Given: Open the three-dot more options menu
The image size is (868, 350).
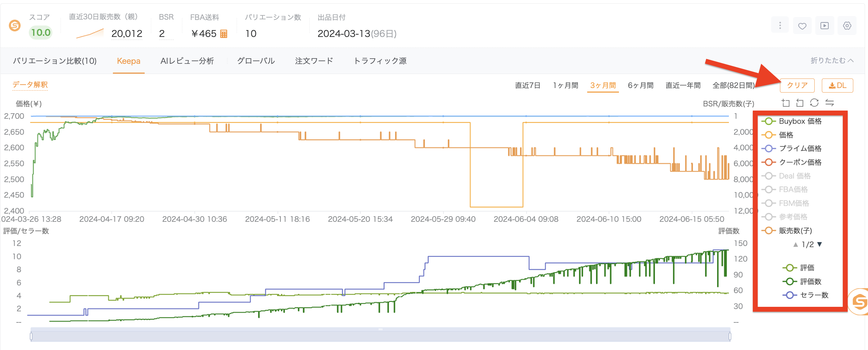Looking at the screenshot, I should [780, 26].
